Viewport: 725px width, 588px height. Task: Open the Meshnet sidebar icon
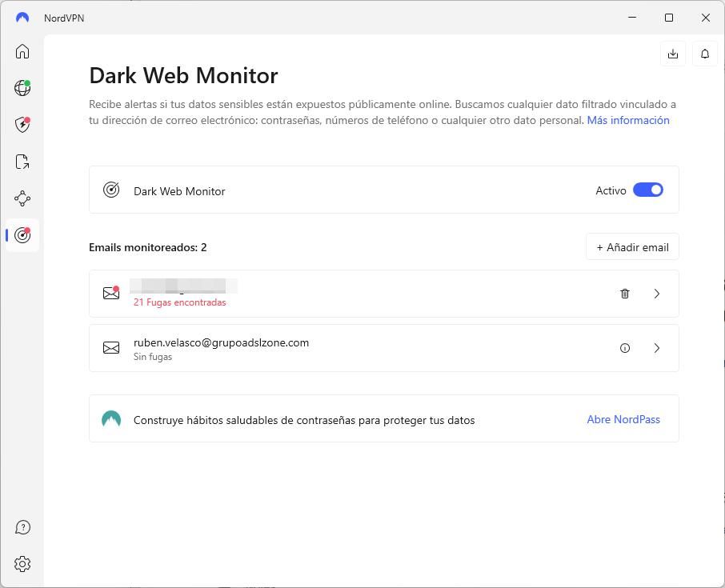pos(22,198)
